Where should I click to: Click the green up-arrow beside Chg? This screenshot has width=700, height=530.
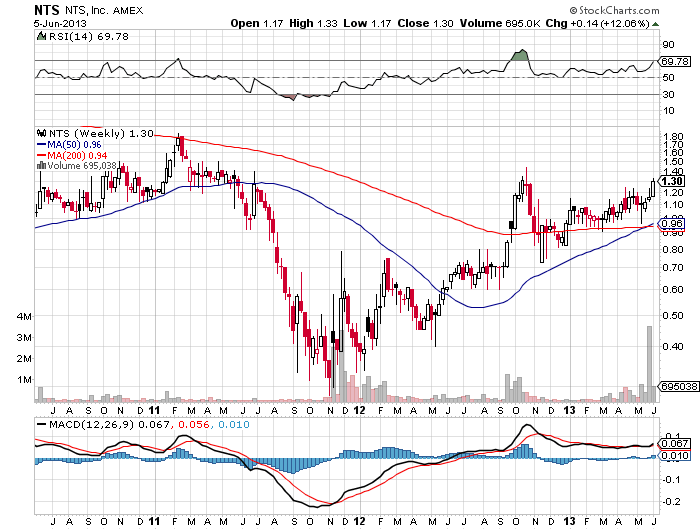coord(655,24)
